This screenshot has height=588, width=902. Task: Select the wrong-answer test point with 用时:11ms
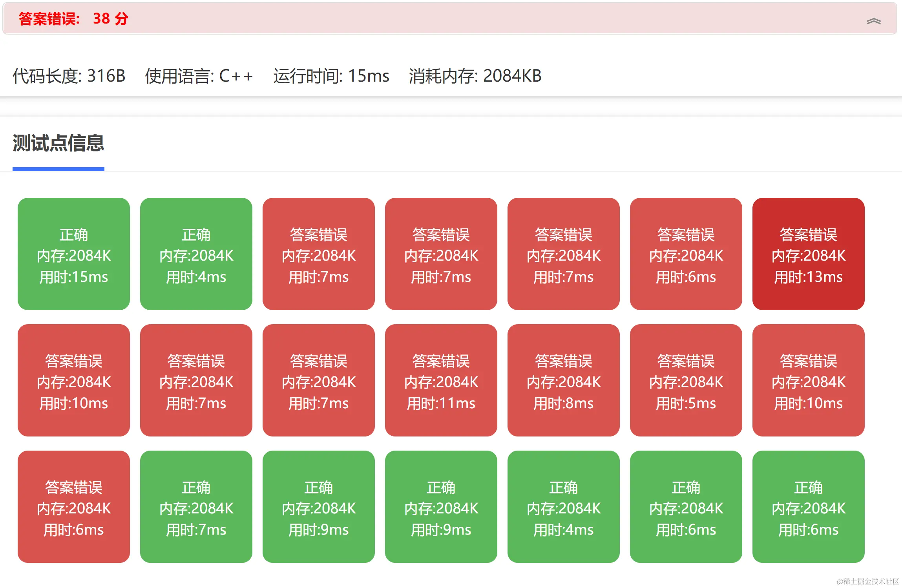point(441,380)
